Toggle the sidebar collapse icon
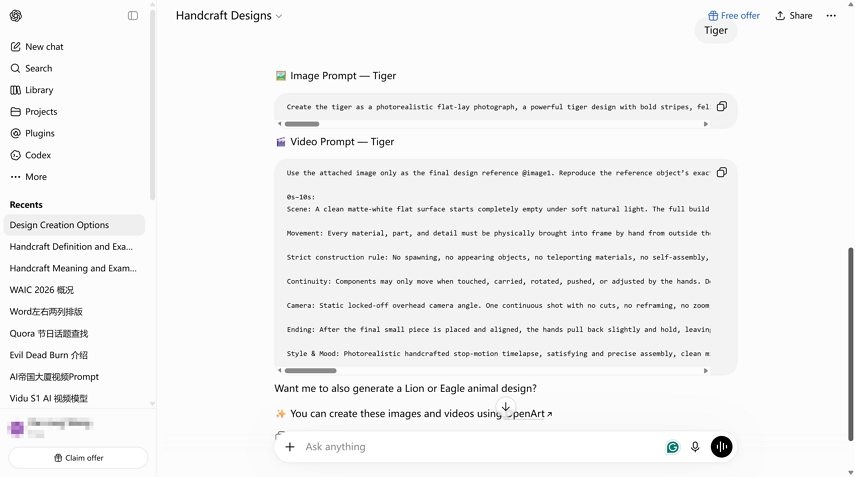 (133, 16)
